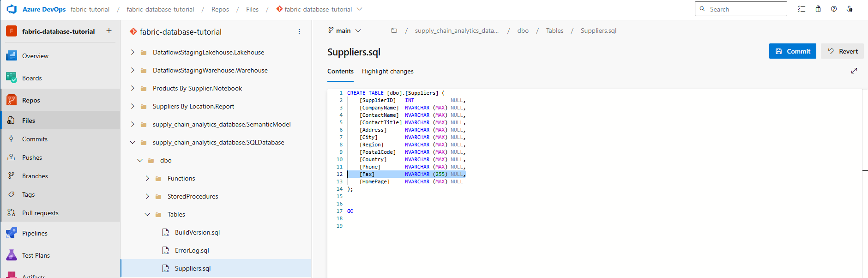Click the Azure DevOps logo icon
Screen dimensions: 868x278
[12, 9]
